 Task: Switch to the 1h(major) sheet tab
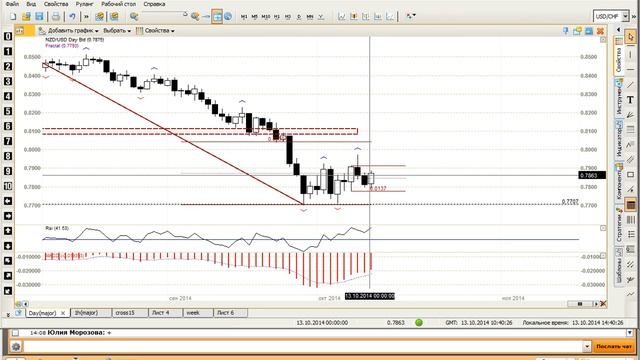pos(91,313)
